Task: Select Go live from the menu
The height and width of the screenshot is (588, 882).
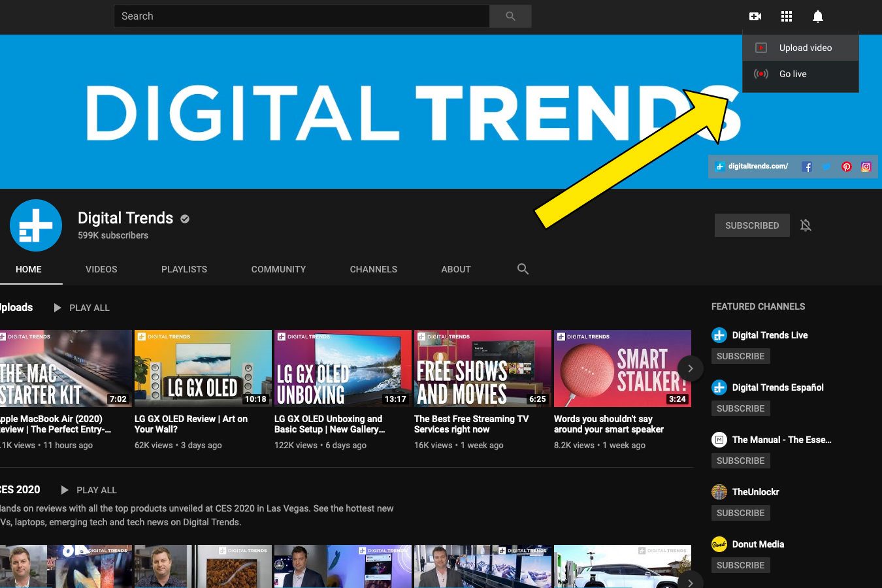Action: [800, 74]
